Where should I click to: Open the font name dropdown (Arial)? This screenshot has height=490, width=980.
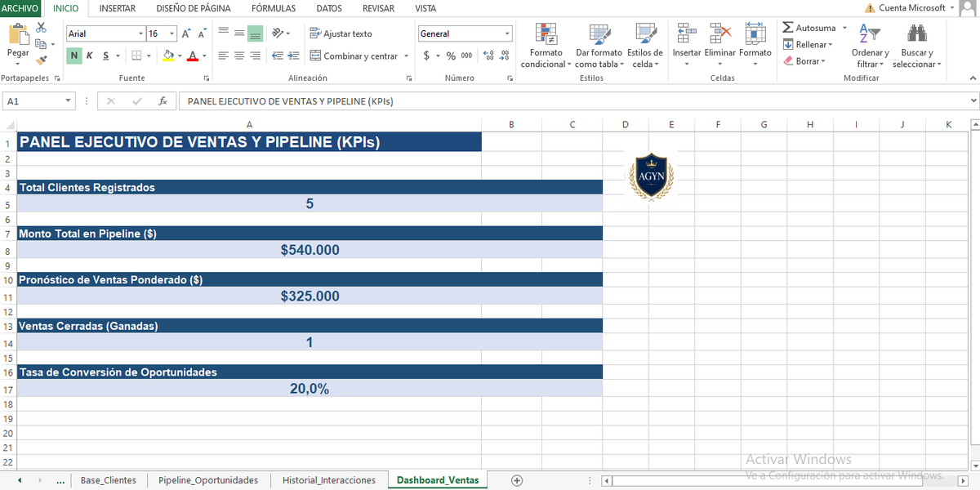pyautogui.click(x=140, y=33)
